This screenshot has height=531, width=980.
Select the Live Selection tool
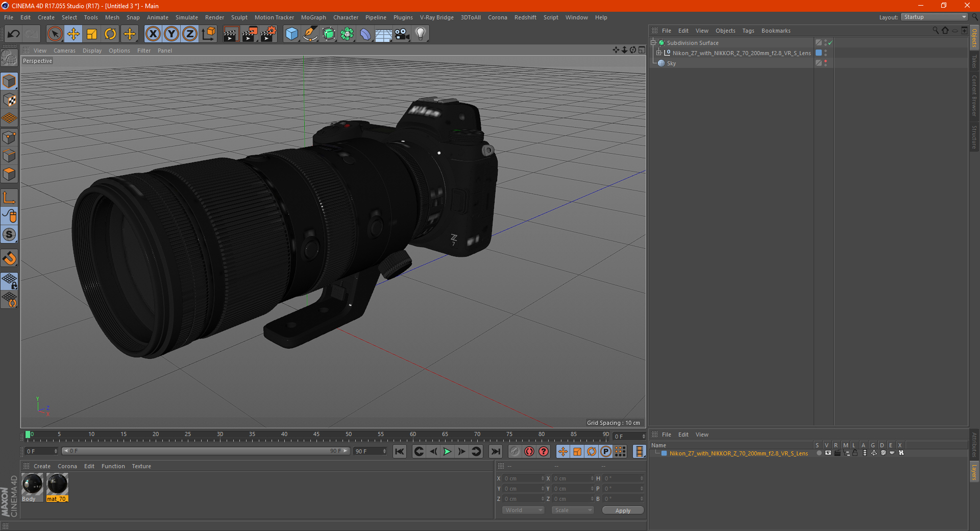click(55, 34)
